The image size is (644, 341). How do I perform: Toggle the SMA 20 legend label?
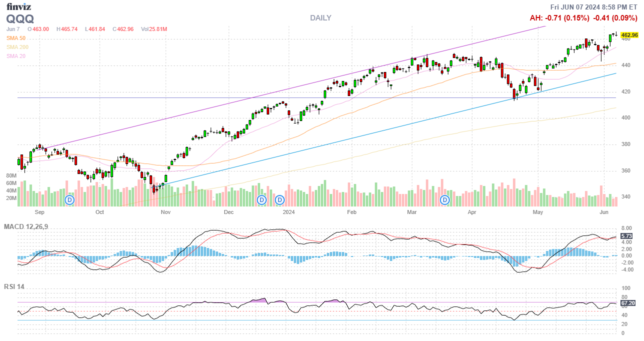point(16,56)
